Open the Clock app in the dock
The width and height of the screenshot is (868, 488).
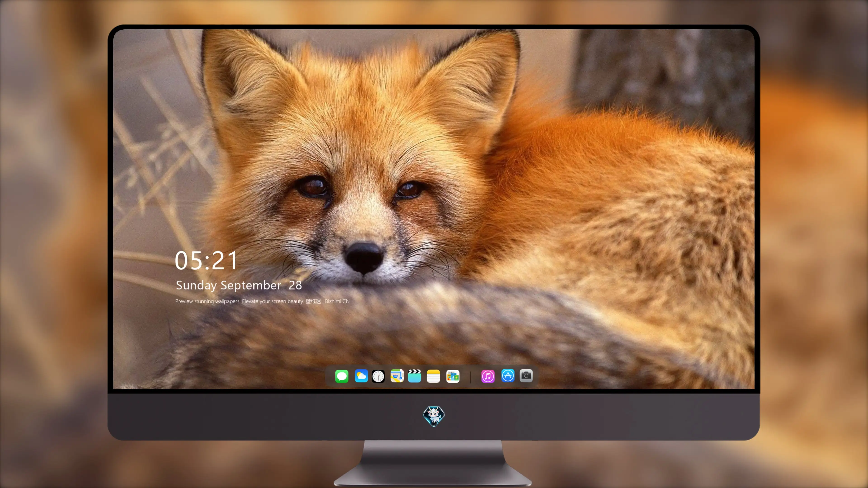click(378, 376)
